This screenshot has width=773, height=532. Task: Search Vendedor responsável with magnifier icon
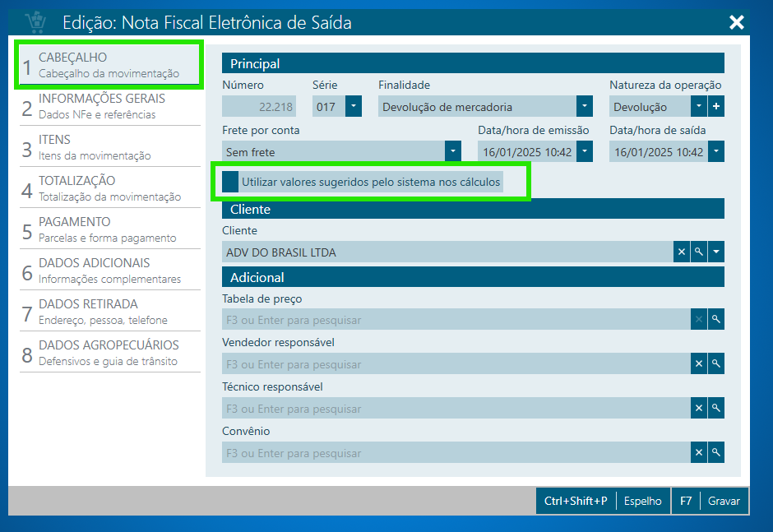pyautogui.click(x=716, y=364)
